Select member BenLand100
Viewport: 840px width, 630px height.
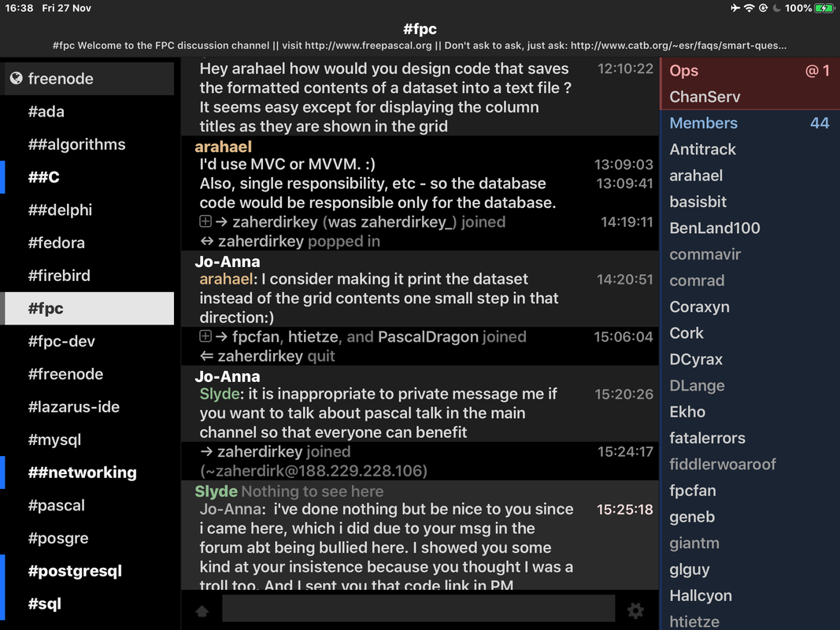click(750, 228)
